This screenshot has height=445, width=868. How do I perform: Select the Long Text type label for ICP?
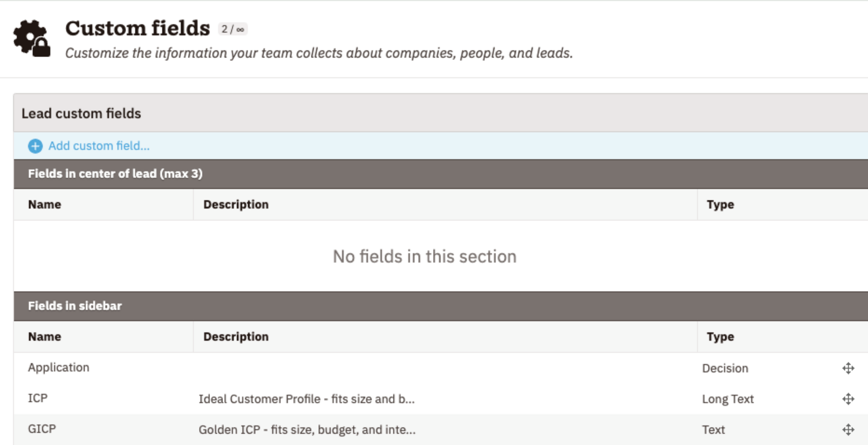pyautogui.click(x=728, y=398)
